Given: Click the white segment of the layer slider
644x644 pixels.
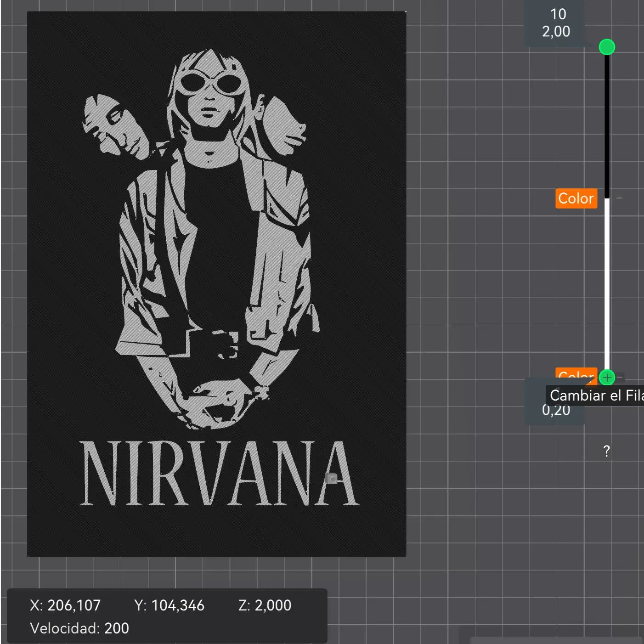Looking at the screenshot, I should [x=607, y=284].
